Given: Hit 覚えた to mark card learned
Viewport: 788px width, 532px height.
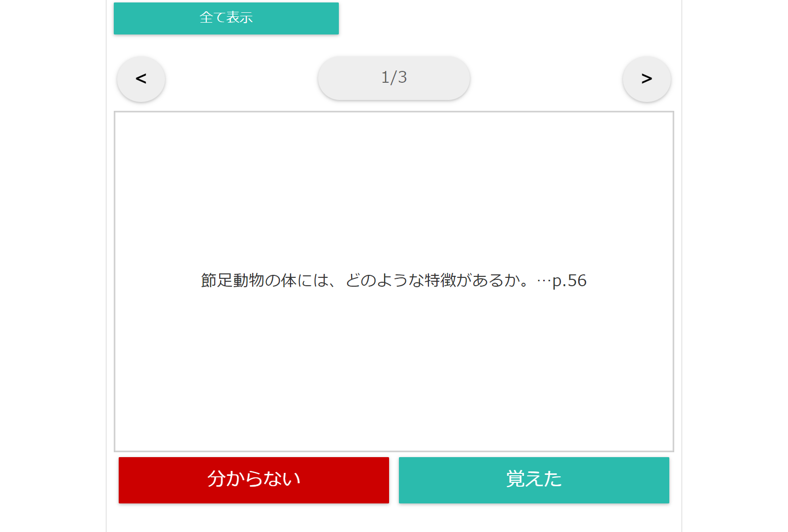Looking at the screenshot, I should point(534,480).
